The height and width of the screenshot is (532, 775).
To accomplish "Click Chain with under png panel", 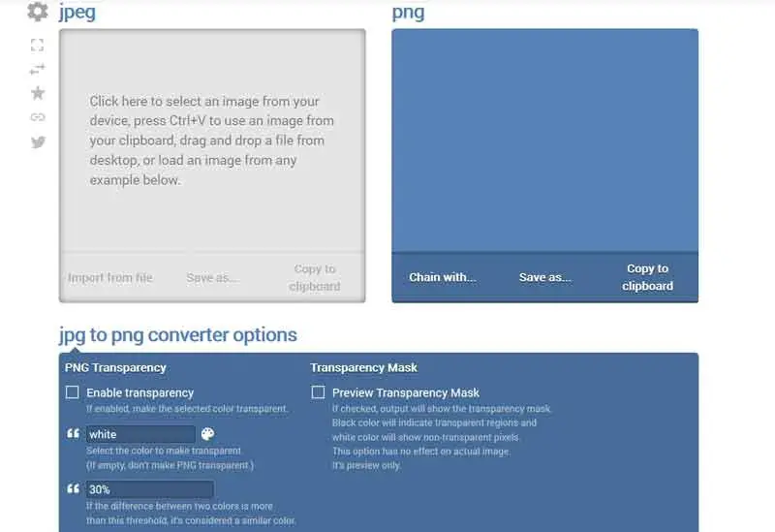I will point(443,277).
